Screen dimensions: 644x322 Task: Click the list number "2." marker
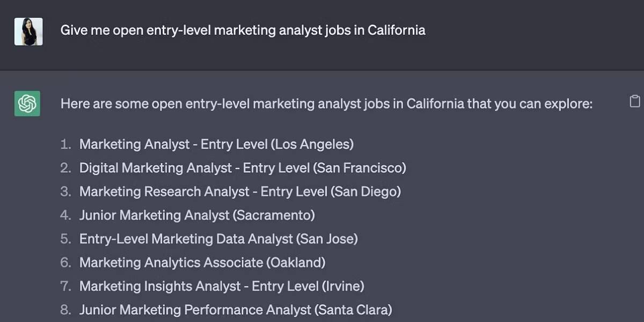click(65, 168)
